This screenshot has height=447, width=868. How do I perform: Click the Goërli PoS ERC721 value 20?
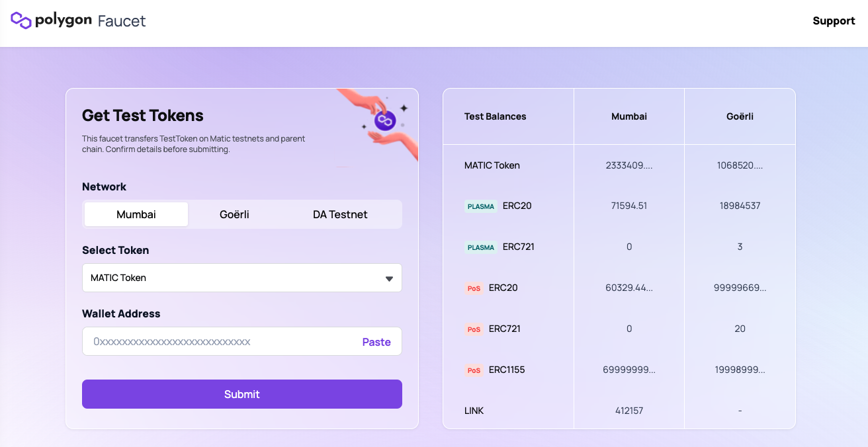point(740,329)
